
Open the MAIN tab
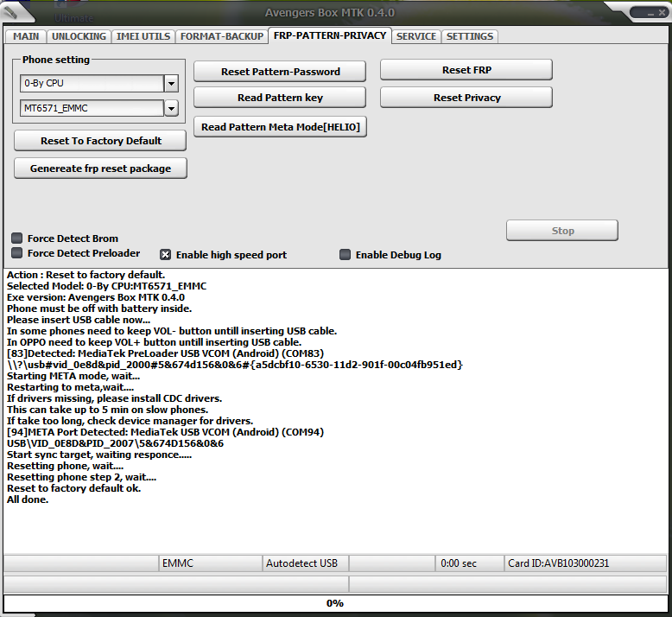tap(26, 36)
